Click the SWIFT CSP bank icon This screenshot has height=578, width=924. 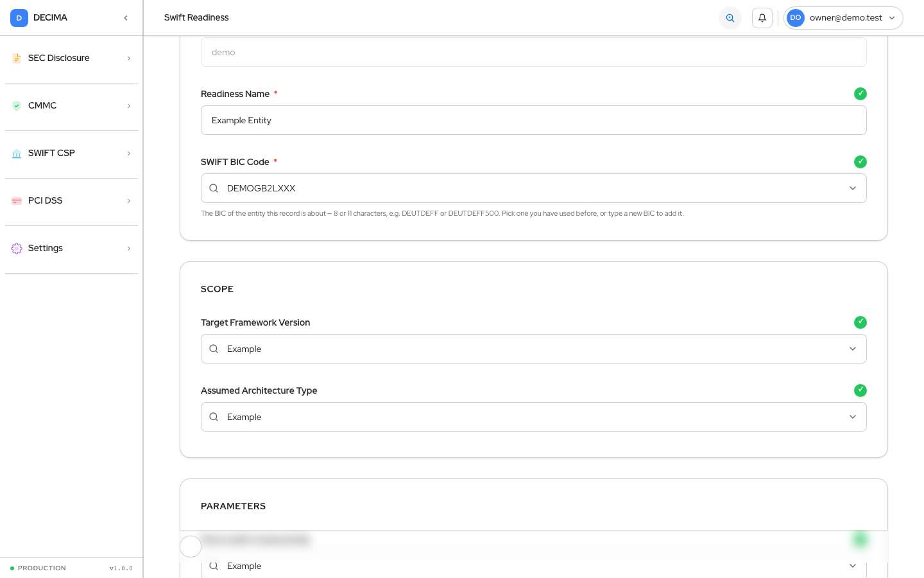[17, 153]
